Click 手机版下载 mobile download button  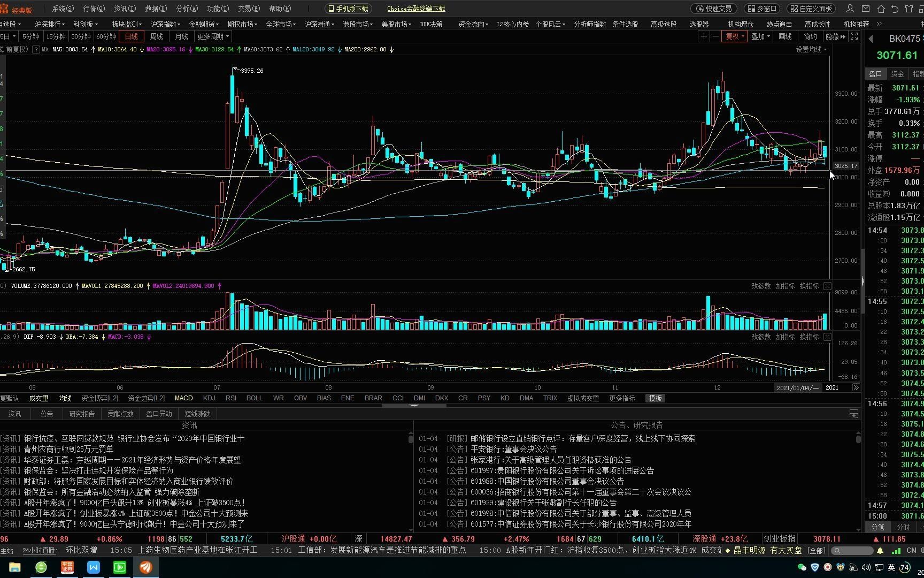tap(348, 9)
